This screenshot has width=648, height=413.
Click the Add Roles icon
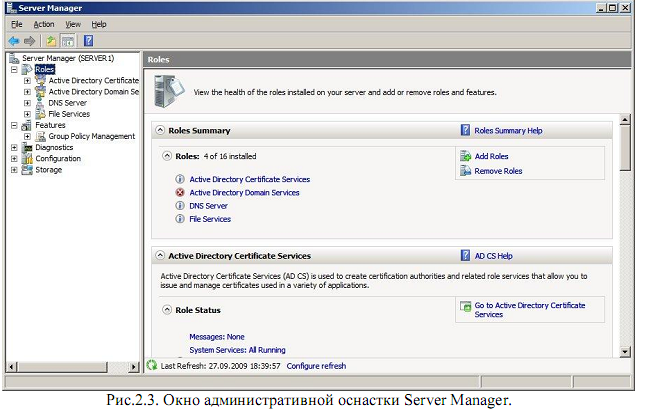pos(466,156)
